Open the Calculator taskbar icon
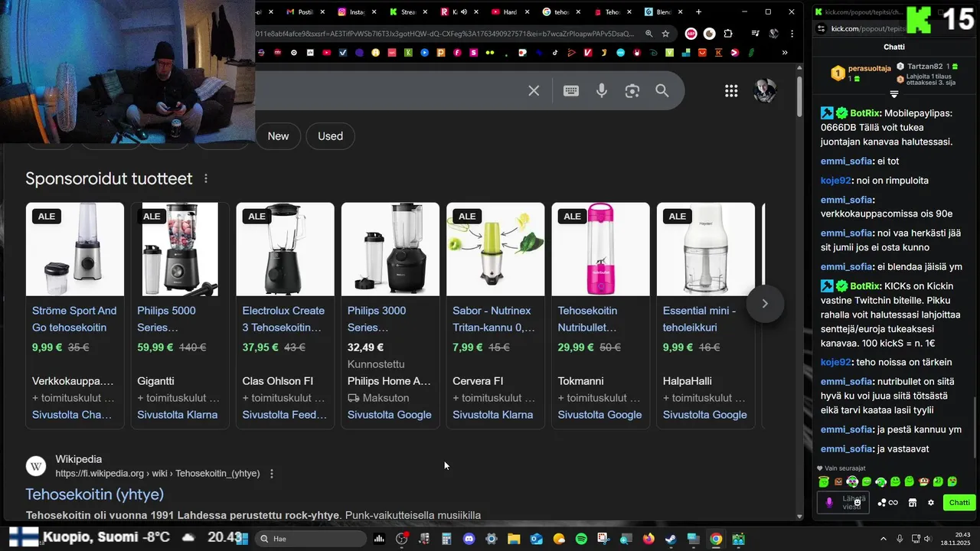The height and width of the screenshot is (551, 980). tap(446, 539)
